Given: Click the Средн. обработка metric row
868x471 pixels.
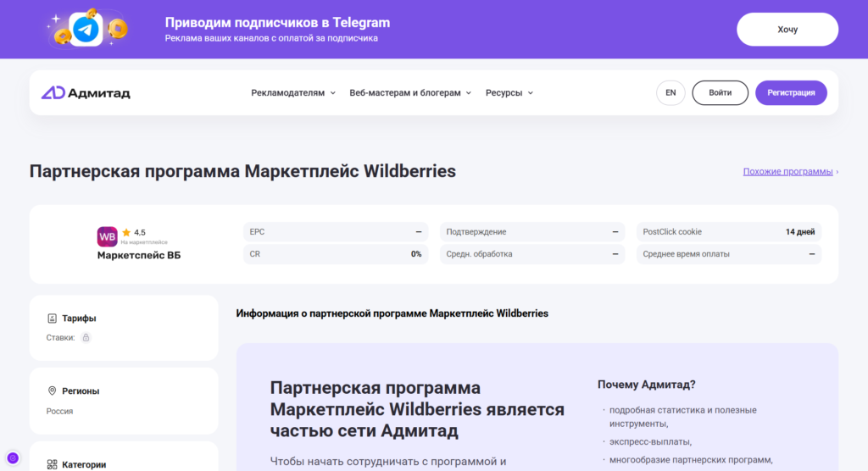Looking at the screenshot, I should 532,254.
